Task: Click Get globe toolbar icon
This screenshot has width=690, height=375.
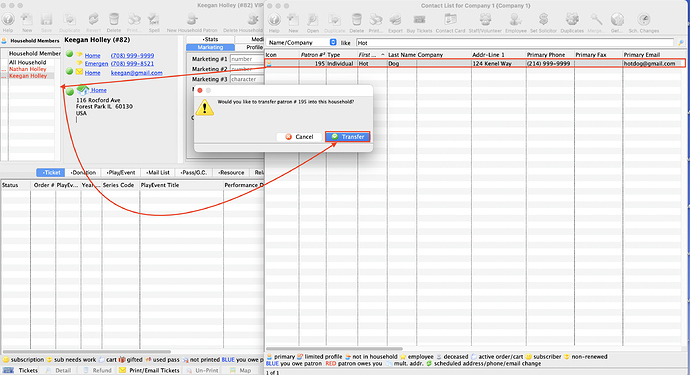Action: [617, 19]
